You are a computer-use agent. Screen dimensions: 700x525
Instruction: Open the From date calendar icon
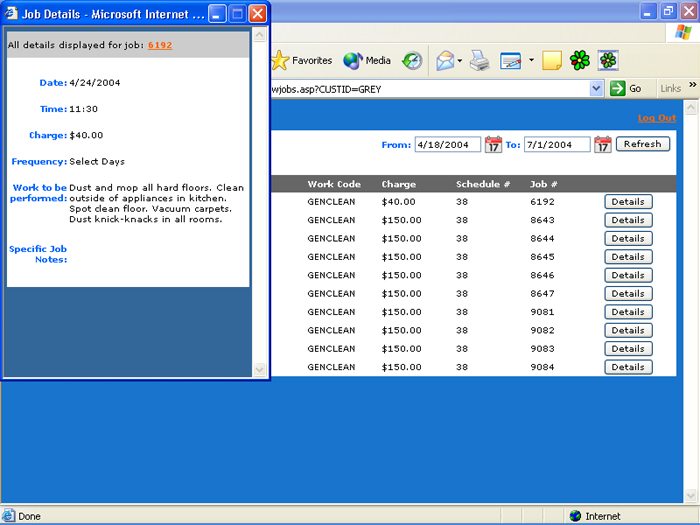493,145
